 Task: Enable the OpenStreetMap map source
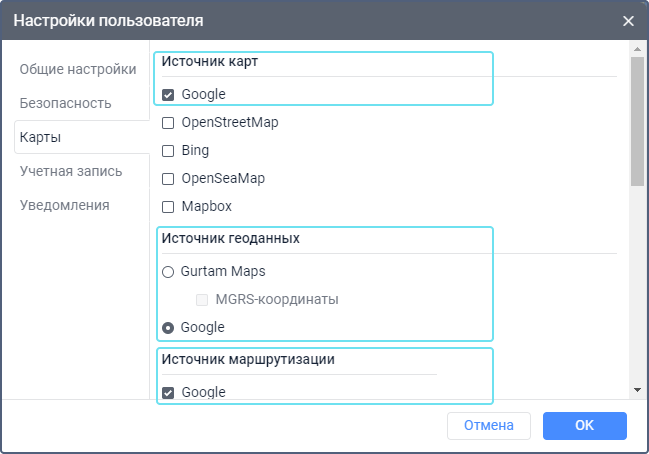click(168, 123)
